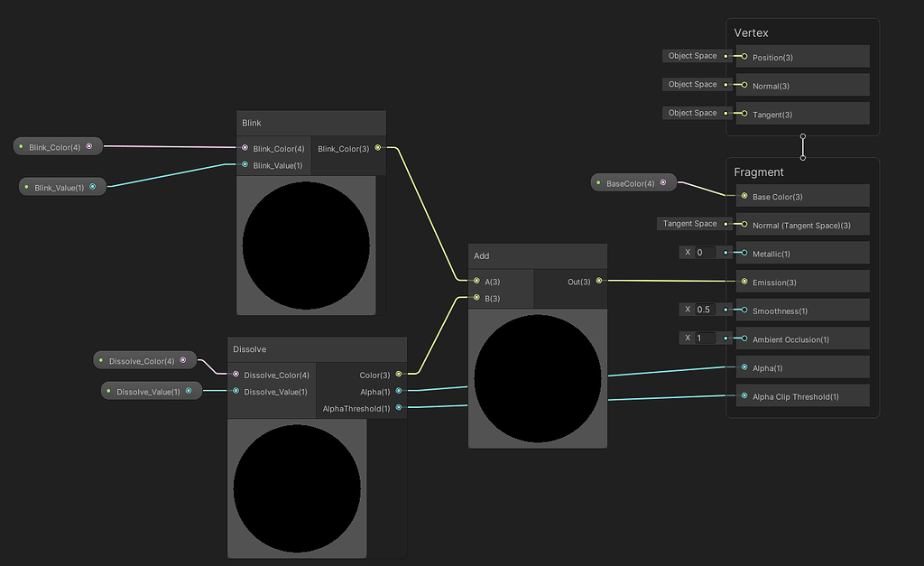Click the Blink_Color(3) output port on the Blink node
Screen dimensions: 924x566
(379, 147)
